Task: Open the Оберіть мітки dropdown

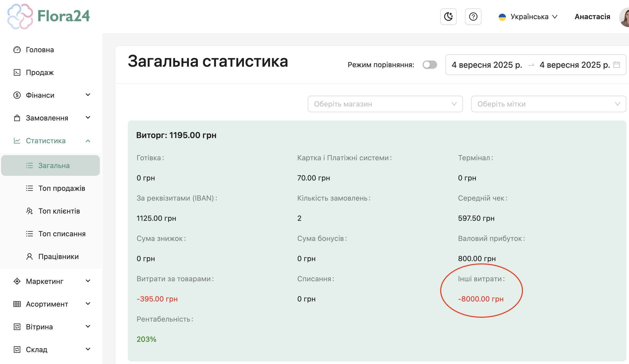Action: 548,104
